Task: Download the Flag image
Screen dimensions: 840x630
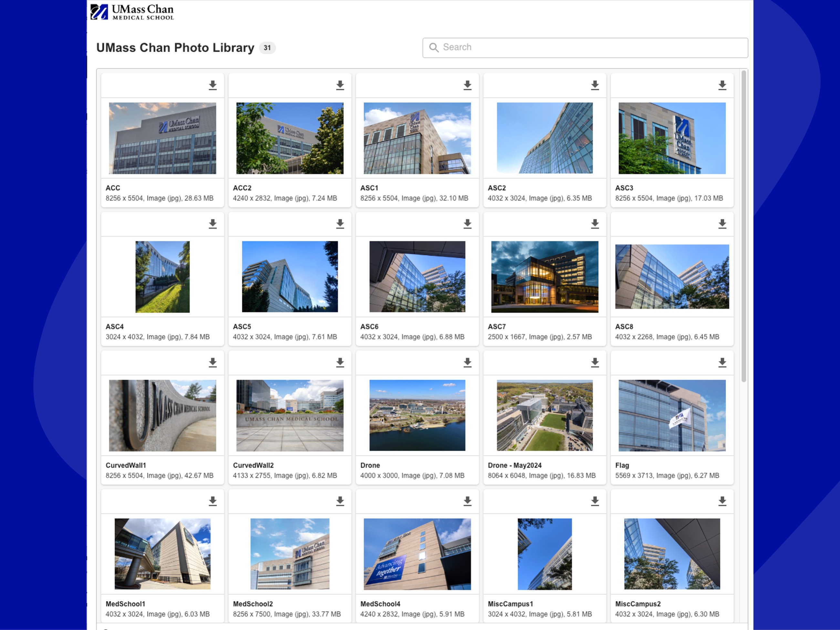Action: coord(723,363)
